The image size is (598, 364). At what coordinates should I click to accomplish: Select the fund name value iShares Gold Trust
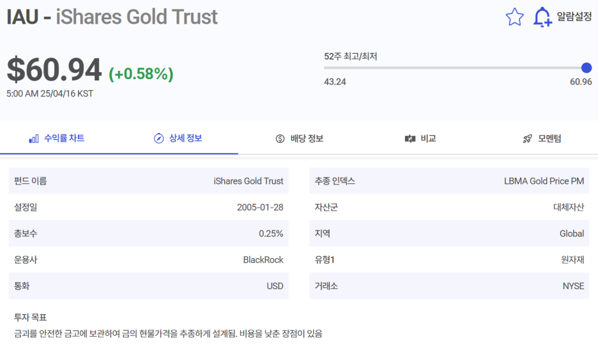point(249,181)
